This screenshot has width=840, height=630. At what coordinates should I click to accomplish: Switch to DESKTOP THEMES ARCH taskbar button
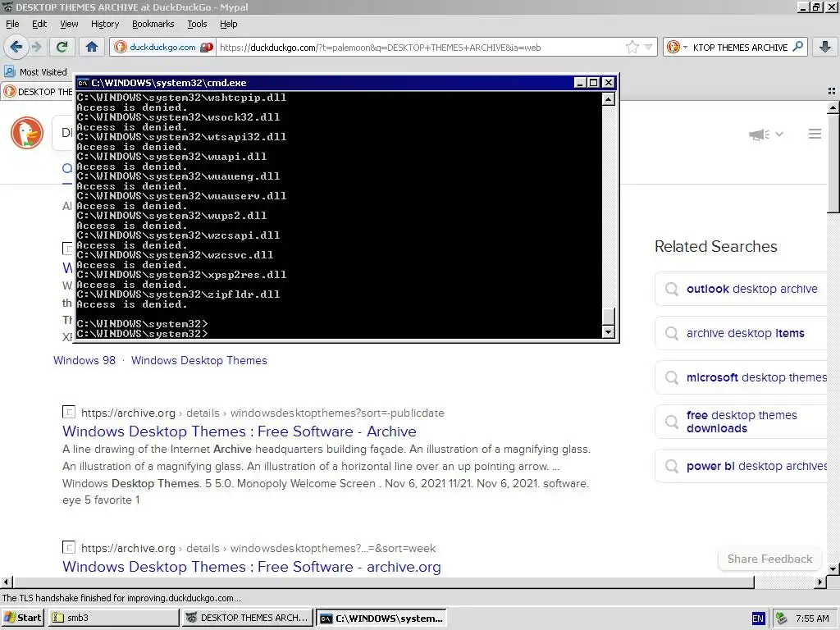pyautogui.click(x=248, y=618)
